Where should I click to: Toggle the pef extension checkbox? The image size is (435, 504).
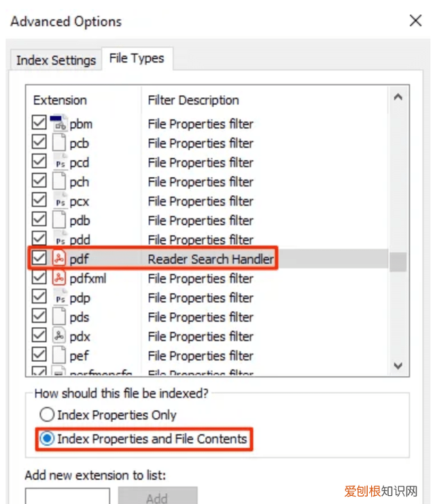click(x=39, y=355)
